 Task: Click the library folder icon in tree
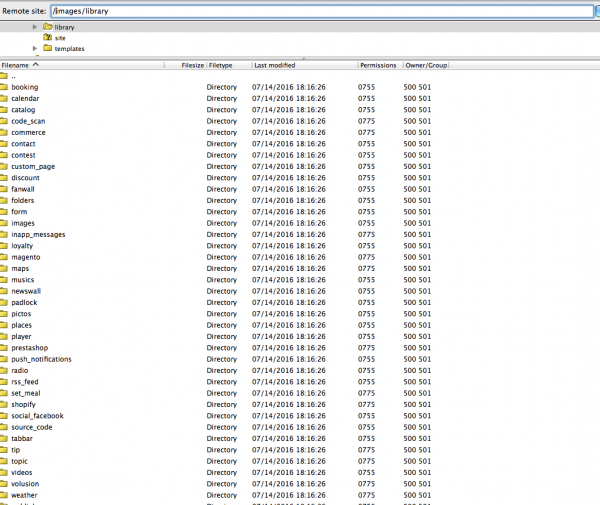click(47, 27)
